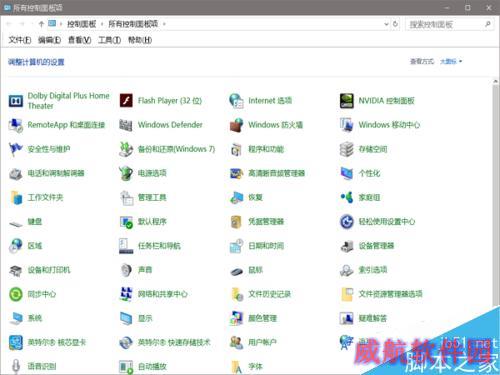This screenshot has height=375, width=500.
Task: Open the 日期和时间 clock icon
Action: (x=236, y=246)
